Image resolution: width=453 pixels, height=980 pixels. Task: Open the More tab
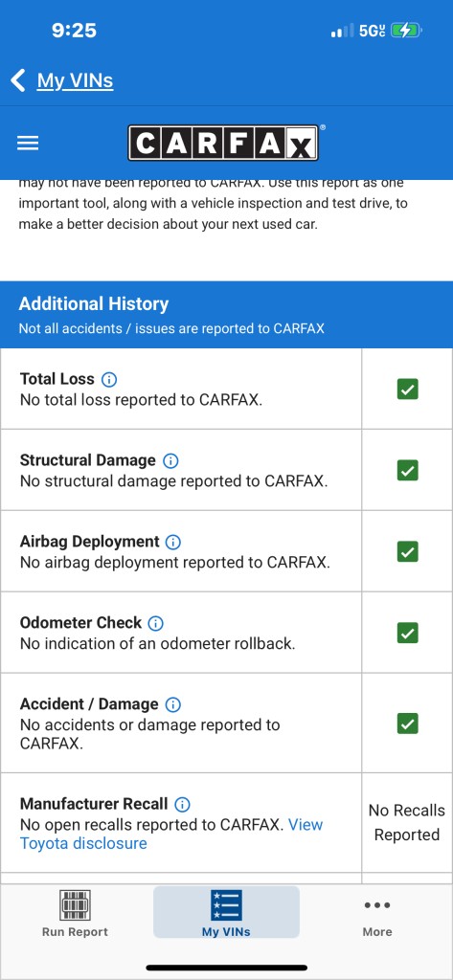click(x=377, y=918)
